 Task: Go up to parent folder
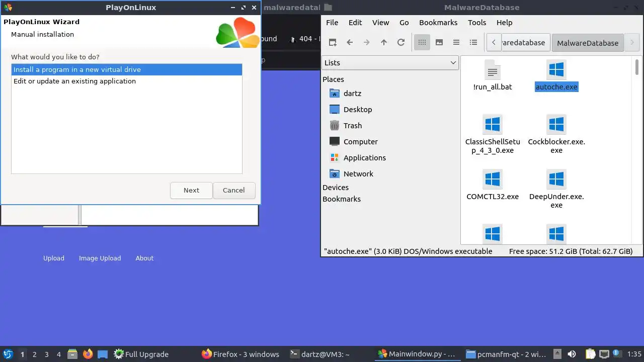[x=384, y=42]
